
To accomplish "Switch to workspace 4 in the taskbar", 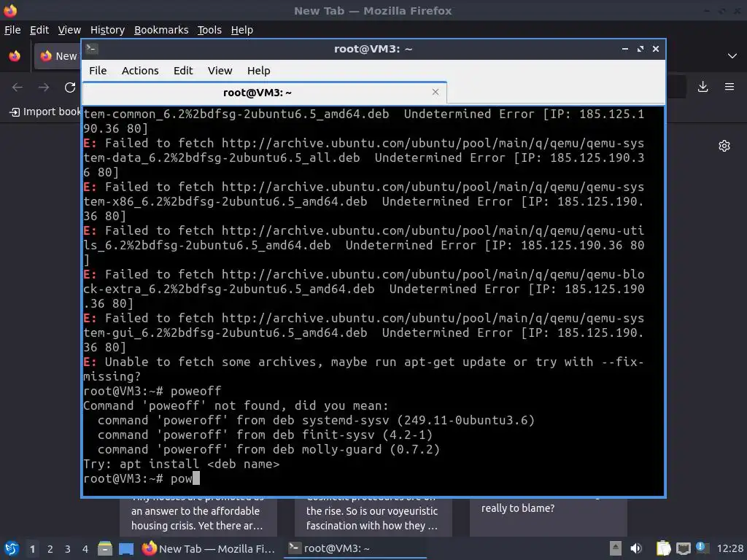I will tap(85, 549).
